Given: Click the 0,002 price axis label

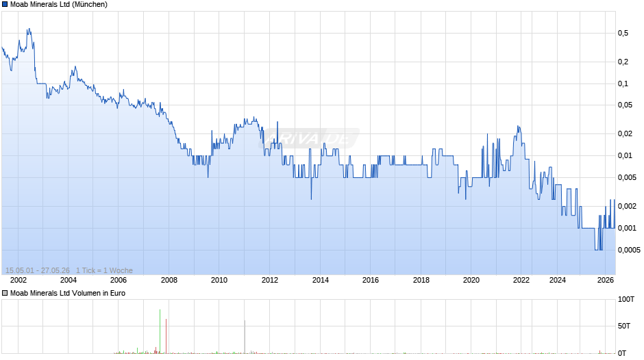Looking at the screenshot, I should click(x=627, y=206).
